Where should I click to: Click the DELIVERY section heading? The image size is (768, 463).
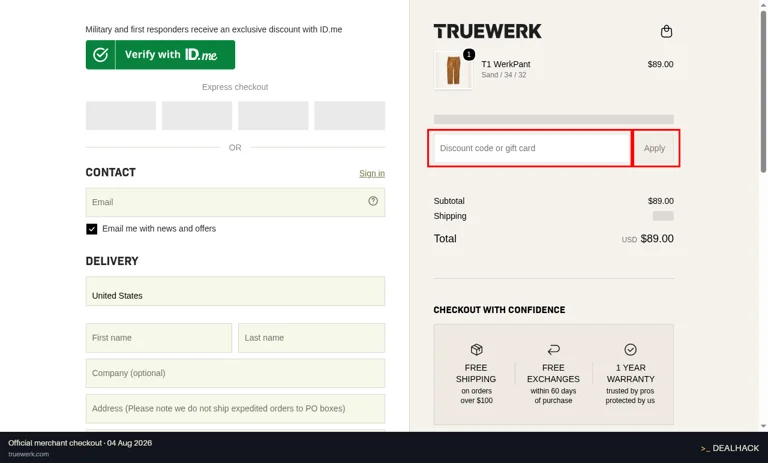coord(112,261)
